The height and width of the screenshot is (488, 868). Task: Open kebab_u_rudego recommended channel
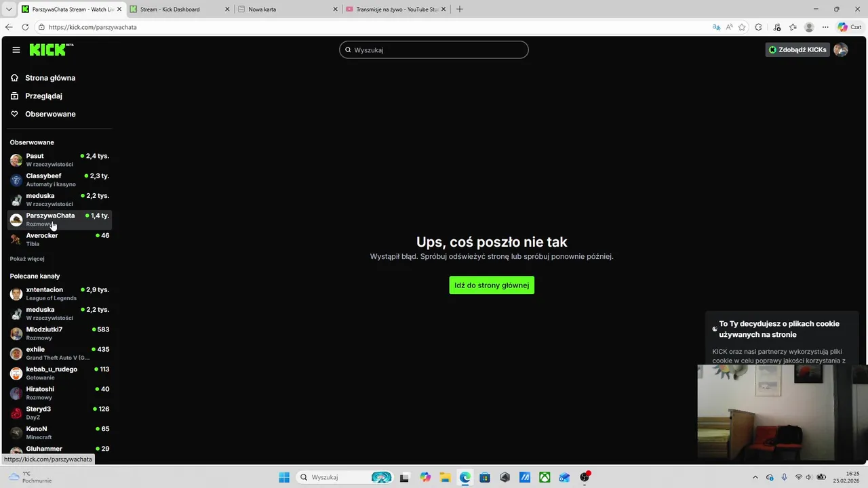(x=60, y=373)
